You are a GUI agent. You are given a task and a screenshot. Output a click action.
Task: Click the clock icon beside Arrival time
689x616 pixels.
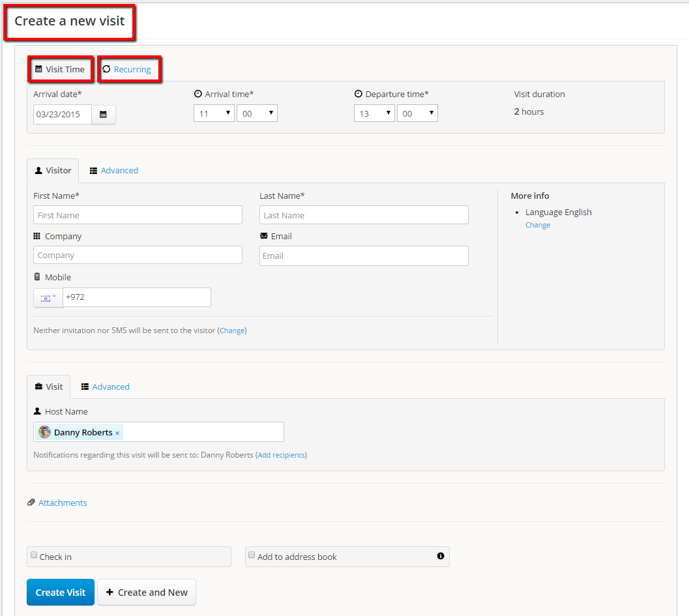[x=198, y=94]
